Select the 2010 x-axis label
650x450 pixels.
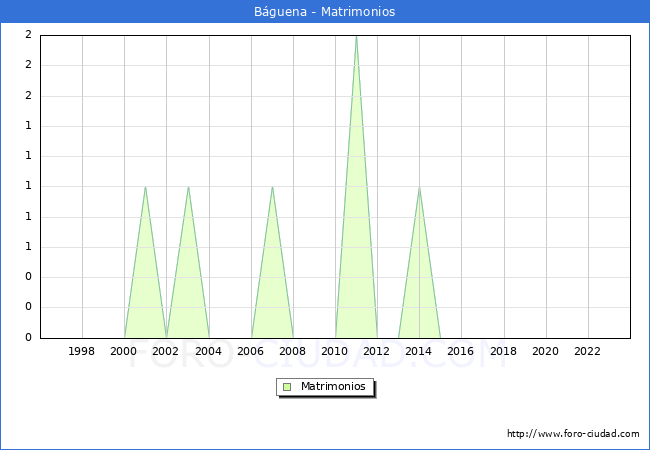tap(335, 352)
